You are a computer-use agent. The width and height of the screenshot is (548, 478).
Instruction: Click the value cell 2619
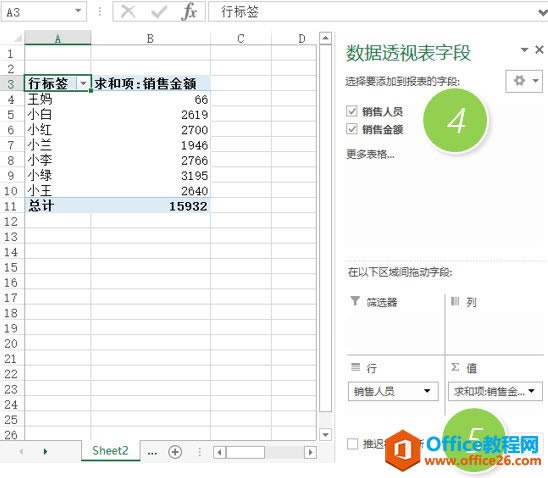click(151, 115)
